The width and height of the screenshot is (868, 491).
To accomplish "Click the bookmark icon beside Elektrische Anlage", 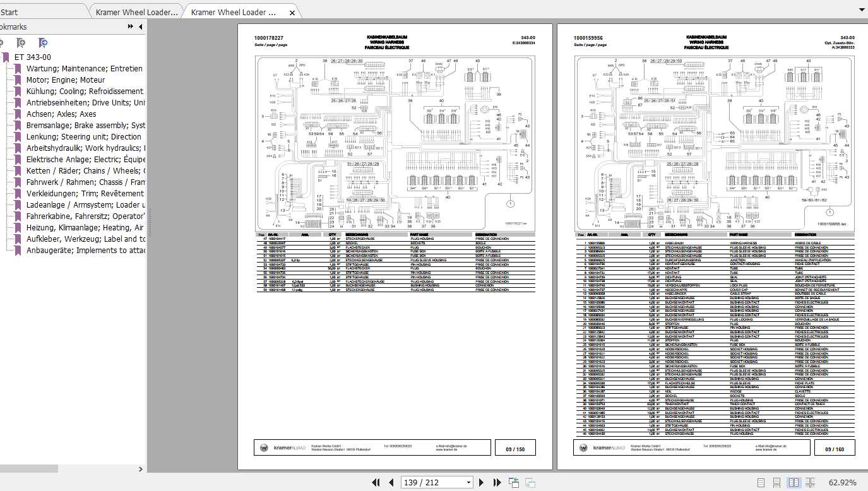I will 18,160.
